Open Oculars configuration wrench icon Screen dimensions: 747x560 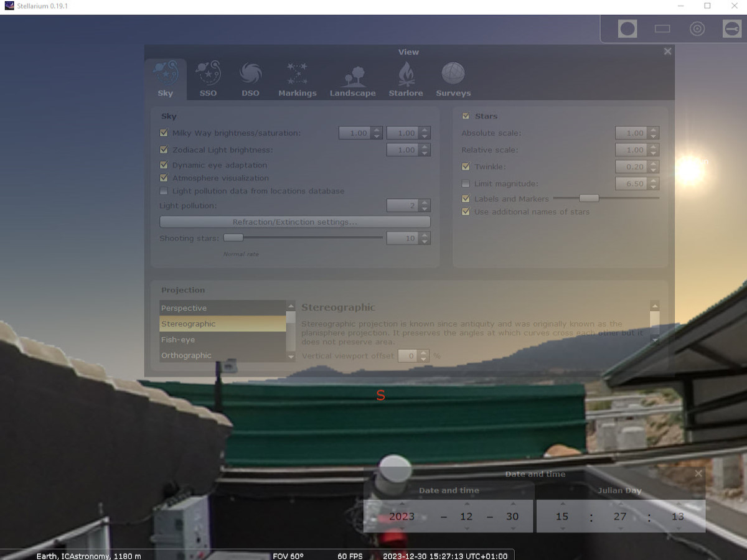(731, 29)
